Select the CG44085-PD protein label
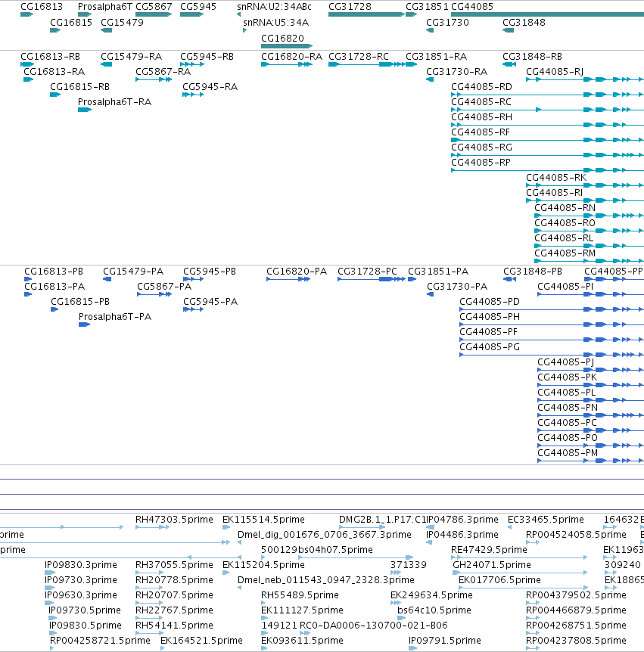Screen dimensions: 644x652 490,302
